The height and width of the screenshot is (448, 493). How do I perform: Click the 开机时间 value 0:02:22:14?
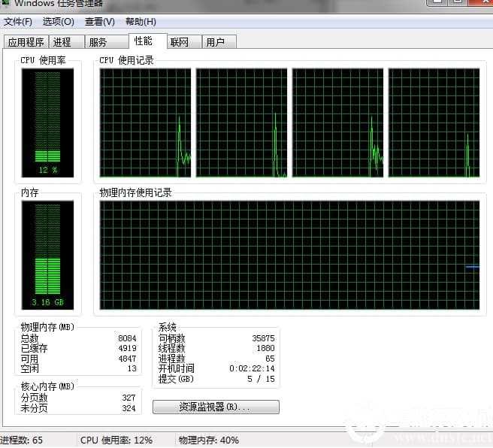coord(252,369)
